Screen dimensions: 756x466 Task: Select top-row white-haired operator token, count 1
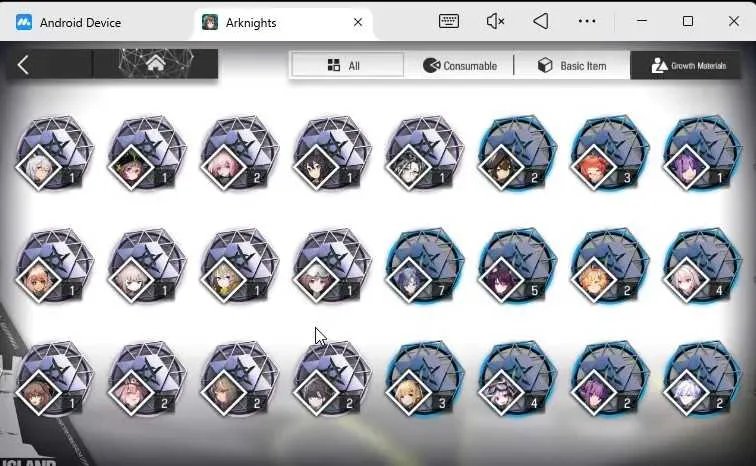click(x=54, y=153)
